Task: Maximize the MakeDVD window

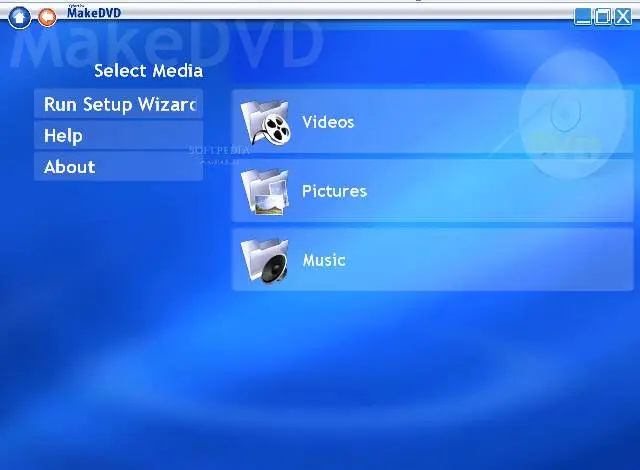Action: pos(603,17)
